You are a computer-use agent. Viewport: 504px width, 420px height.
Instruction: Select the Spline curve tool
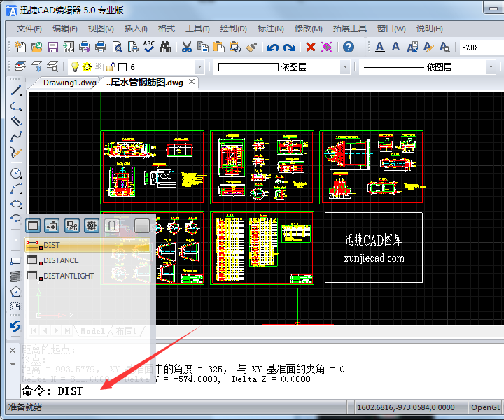[x=16, y=136]
